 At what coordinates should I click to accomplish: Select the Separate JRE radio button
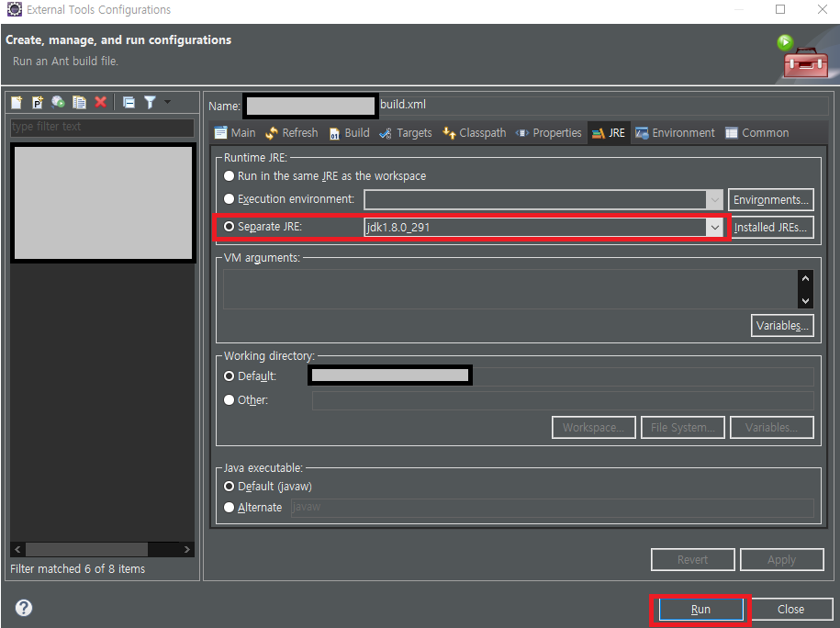tap(229, 226)
